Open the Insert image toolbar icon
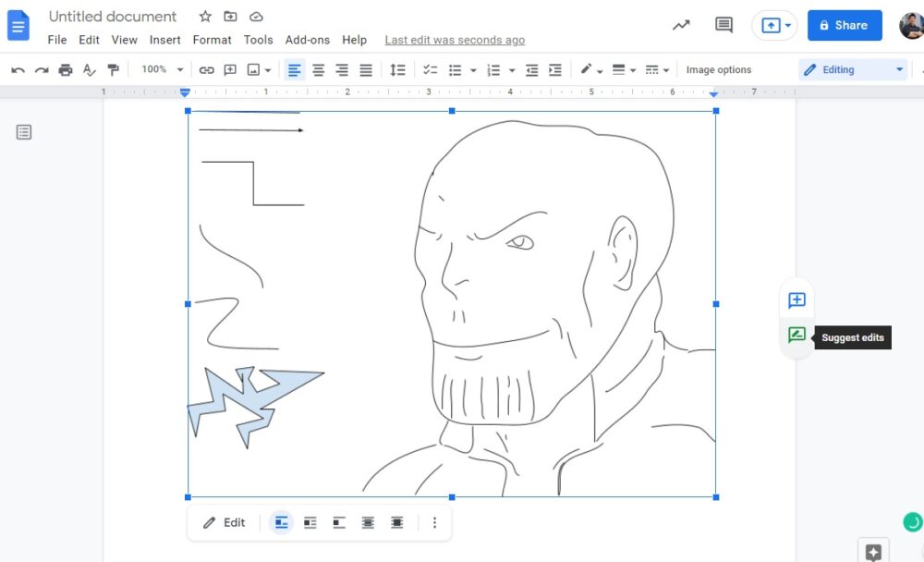 click(251, 69)
